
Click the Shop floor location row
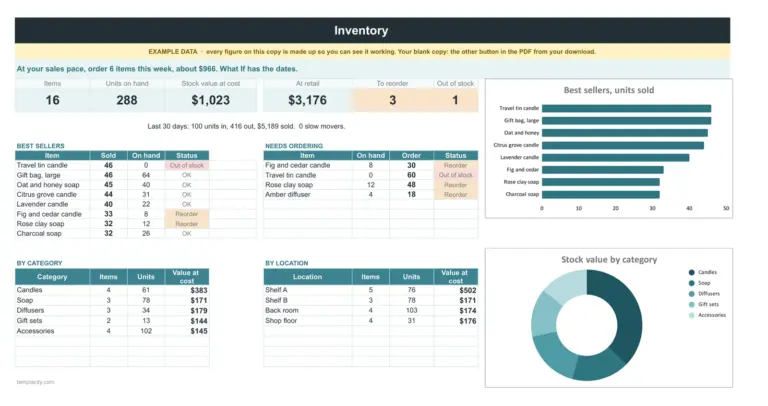tap(371, 321)
